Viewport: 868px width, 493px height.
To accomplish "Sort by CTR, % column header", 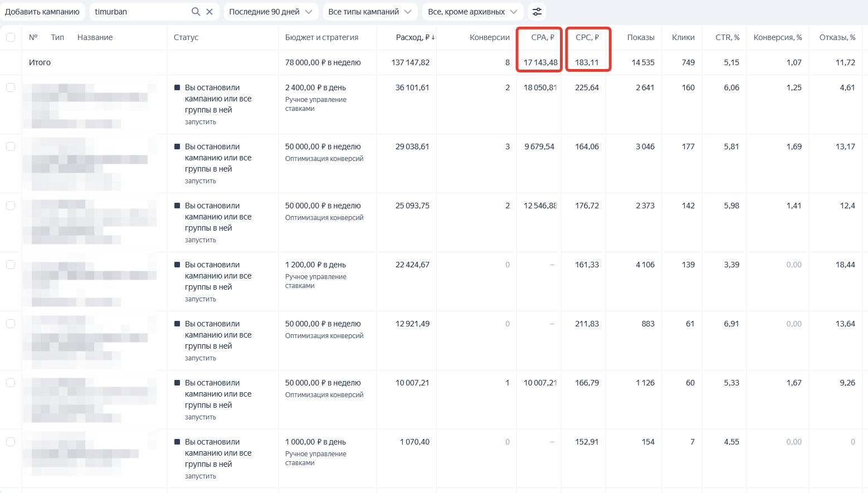I will point(728,37).
